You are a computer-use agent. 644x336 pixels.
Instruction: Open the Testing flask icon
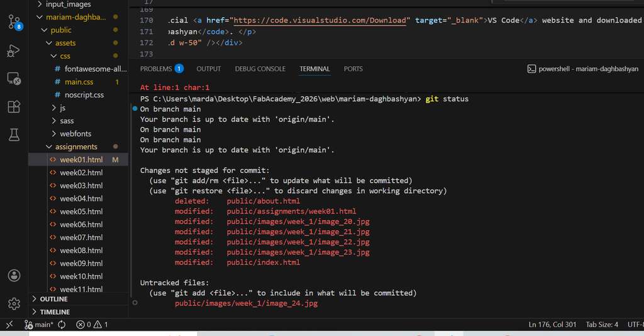(14, 134)
